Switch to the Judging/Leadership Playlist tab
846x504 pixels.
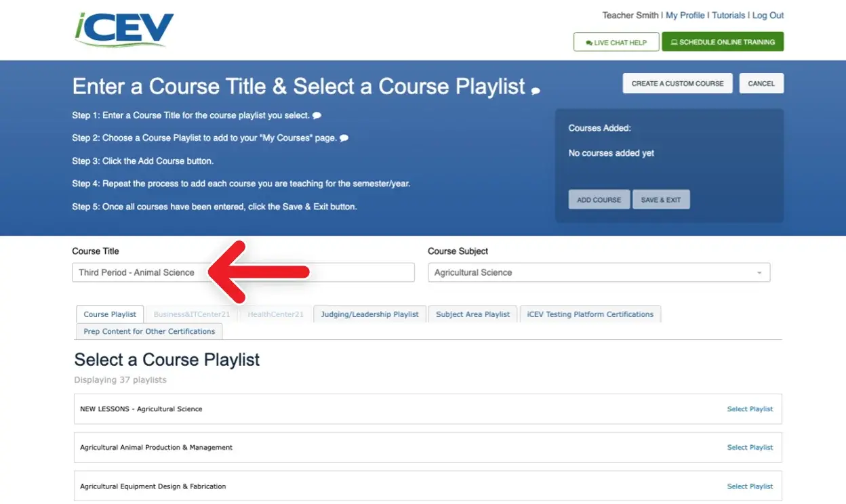pos(369,314)
